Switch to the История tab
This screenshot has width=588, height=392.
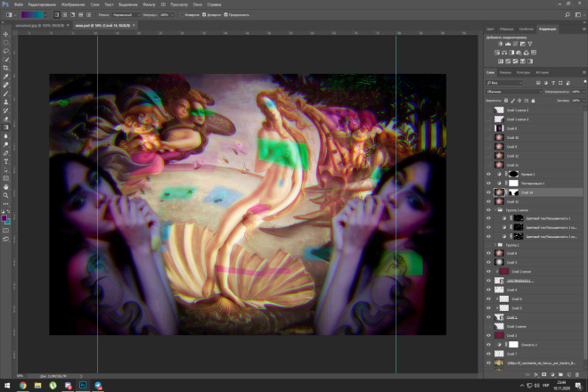tap(542, 72)
